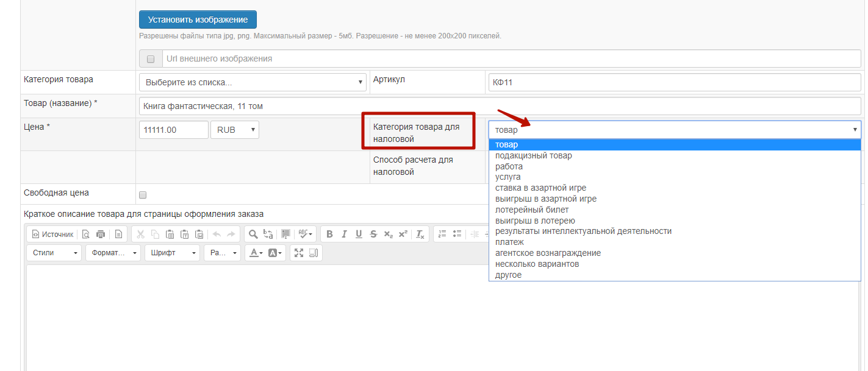Click the Print icon in the editor
The width and height of the screenshot is (868, 371).
coord(101,235)
